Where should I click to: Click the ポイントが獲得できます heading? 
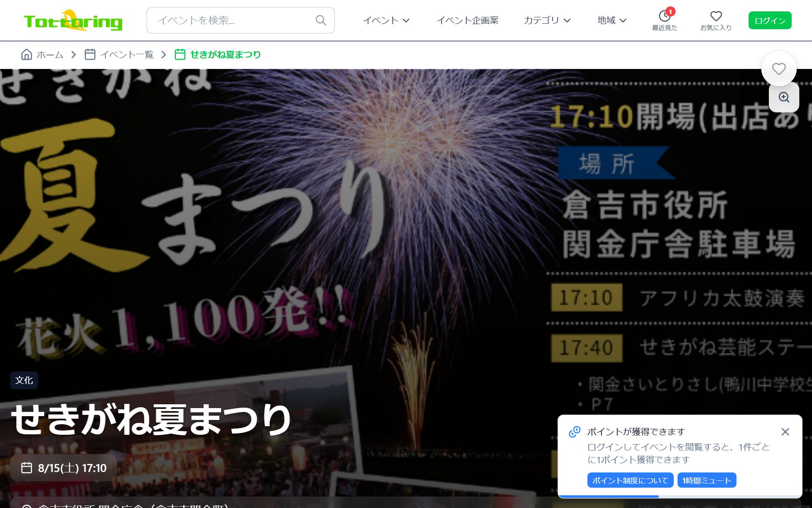click(x=636, y=432)
